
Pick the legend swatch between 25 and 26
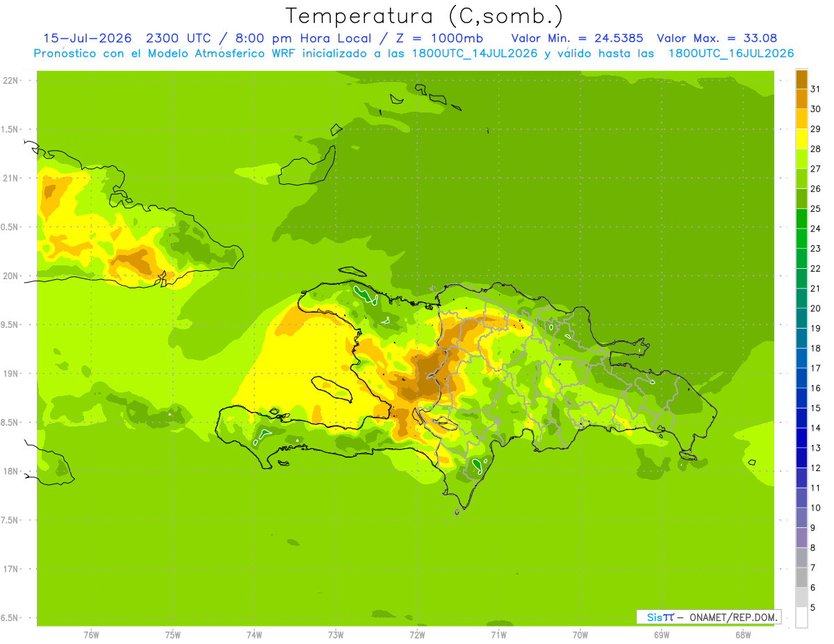coord(801,199)
